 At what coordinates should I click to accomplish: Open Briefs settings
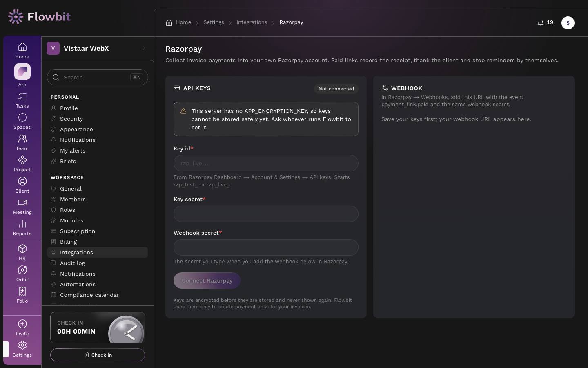(x=98, y=161)
